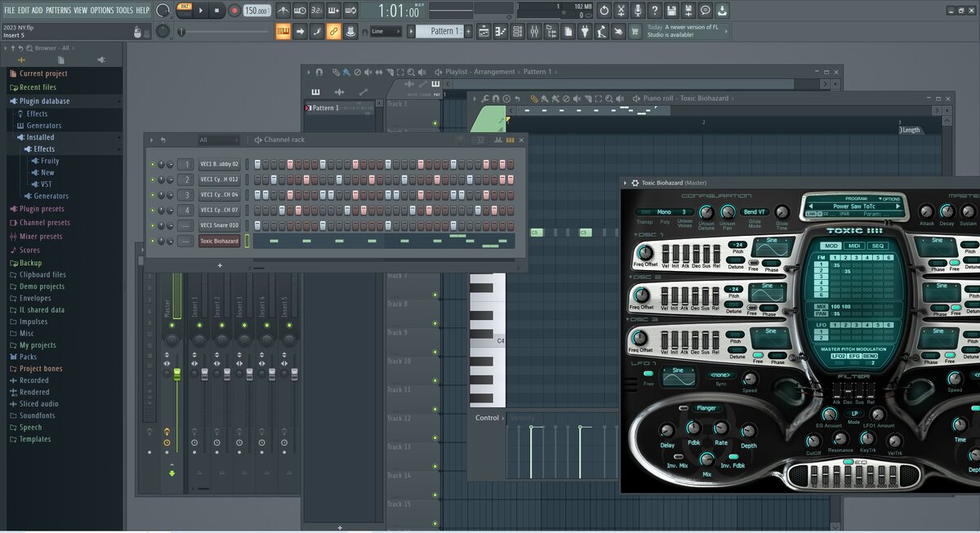
Task: Click the Play button in transport
Action: [x=201, y=11]
